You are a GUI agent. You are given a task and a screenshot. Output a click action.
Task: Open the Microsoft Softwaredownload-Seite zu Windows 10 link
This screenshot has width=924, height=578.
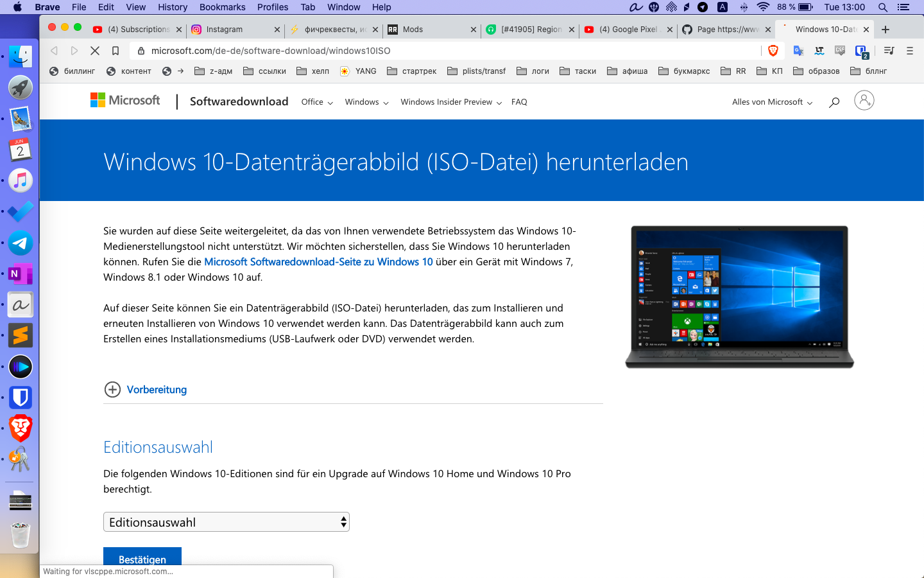pyautogui.click(x=318, y=262)
